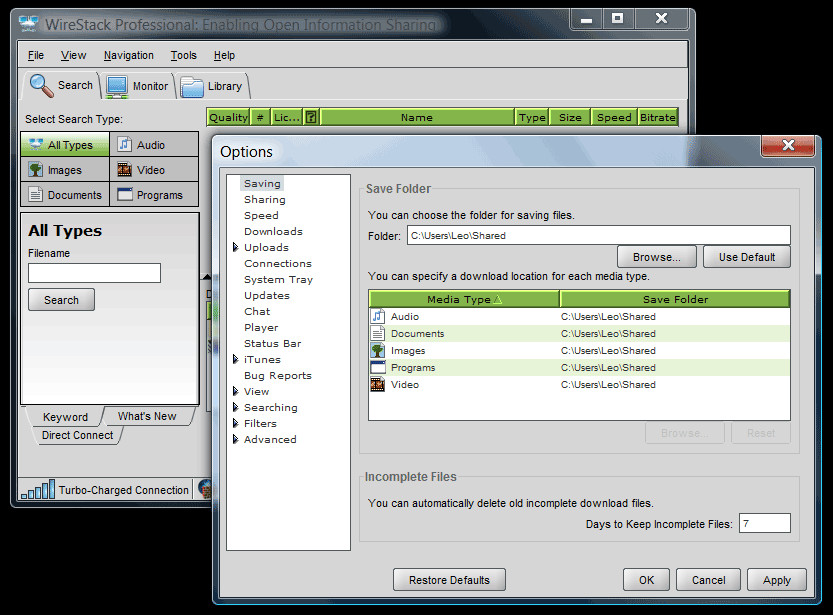833x615 pixels.
Task: Click the connection strength bars icon in the status bar
Action: (x=38, y=490)
